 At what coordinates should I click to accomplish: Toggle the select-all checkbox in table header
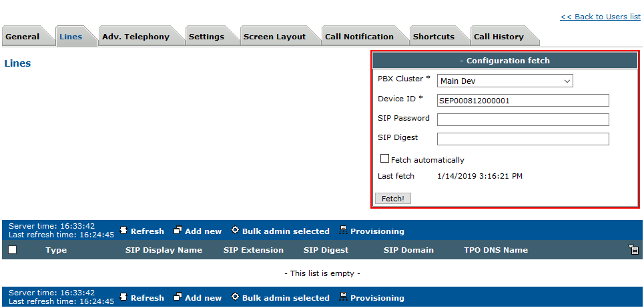click(x=13, y=249)
